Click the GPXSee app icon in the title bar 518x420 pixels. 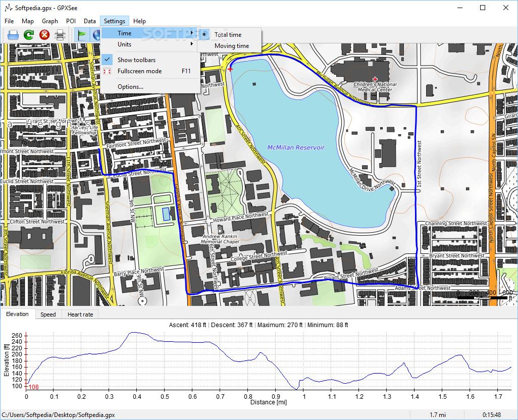coord(9,8)
